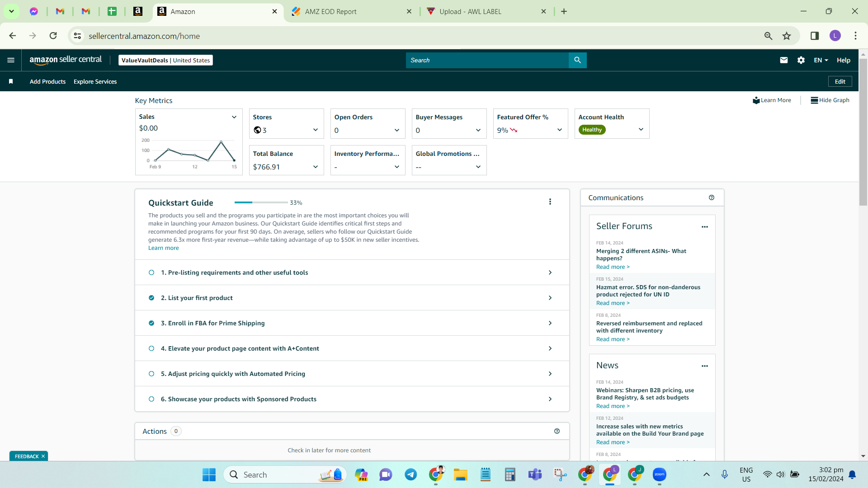Close the FEEDBACK tab
868x488 pixels.
point(43,456)
